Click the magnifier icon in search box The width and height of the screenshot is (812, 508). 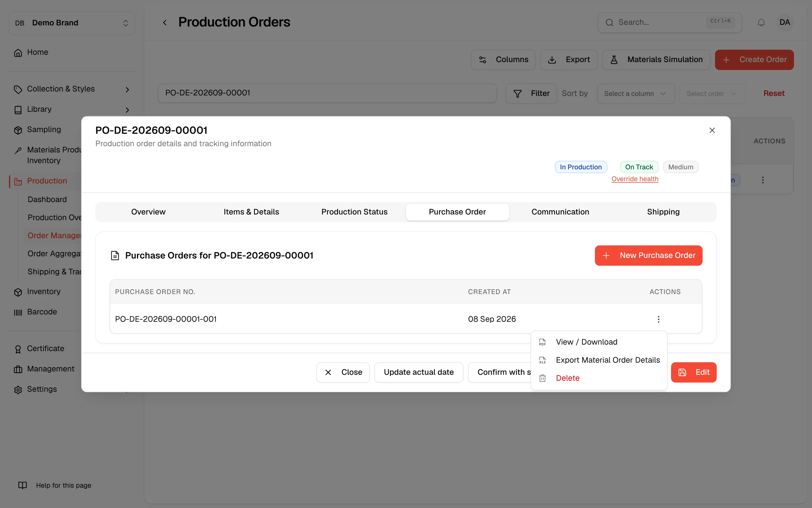click(x=609, y=23)
